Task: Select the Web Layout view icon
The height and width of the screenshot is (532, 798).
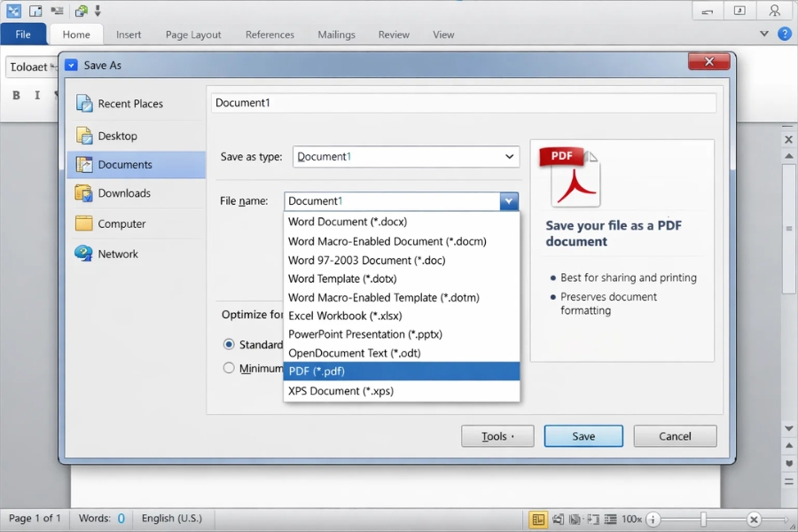Action: coord(578,519)
